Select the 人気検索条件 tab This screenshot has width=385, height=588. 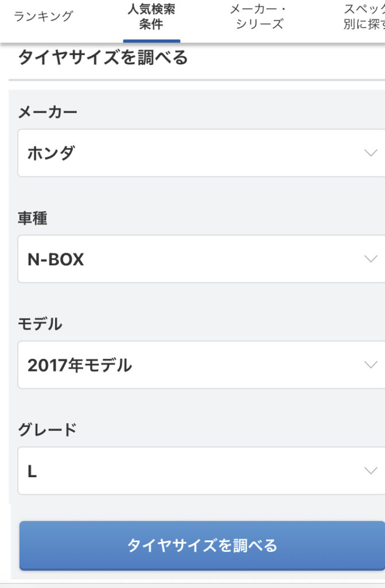click(x=151, y=17)
